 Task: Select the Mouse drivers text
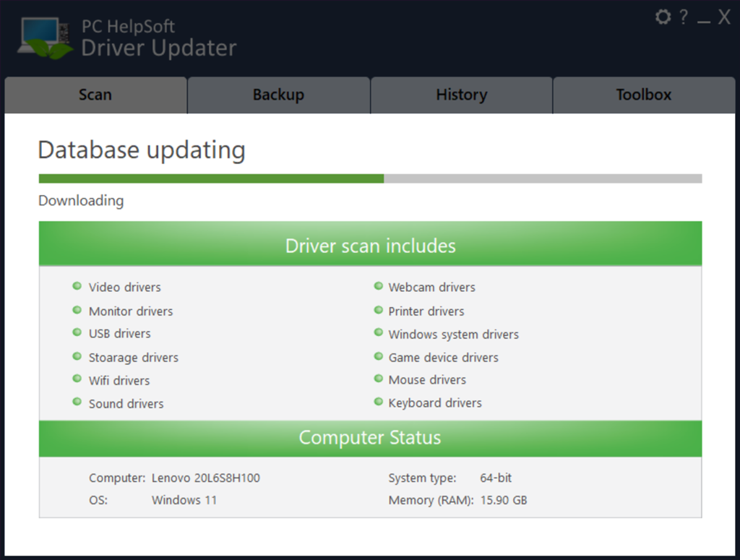(x=427, y=380)
